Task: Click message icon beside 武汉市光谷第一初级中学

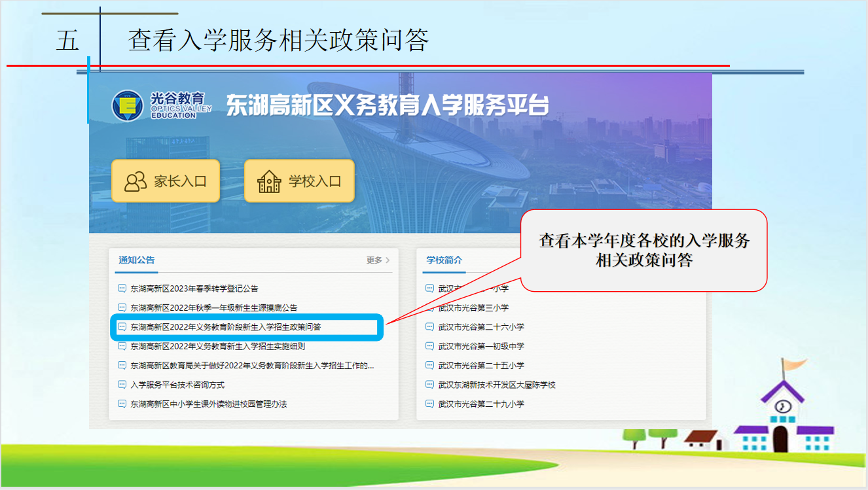Action: click(429, 346)
